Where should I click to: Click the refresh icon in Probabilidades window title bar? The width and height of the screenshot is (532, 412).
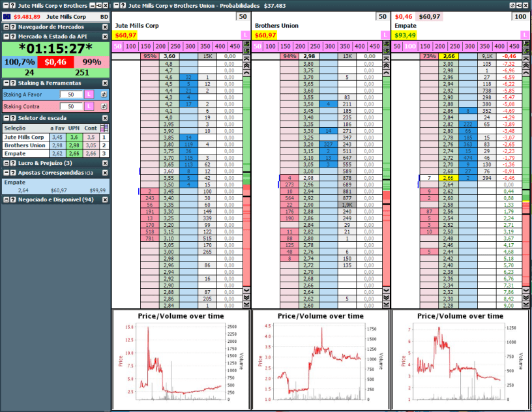[512, 5]
